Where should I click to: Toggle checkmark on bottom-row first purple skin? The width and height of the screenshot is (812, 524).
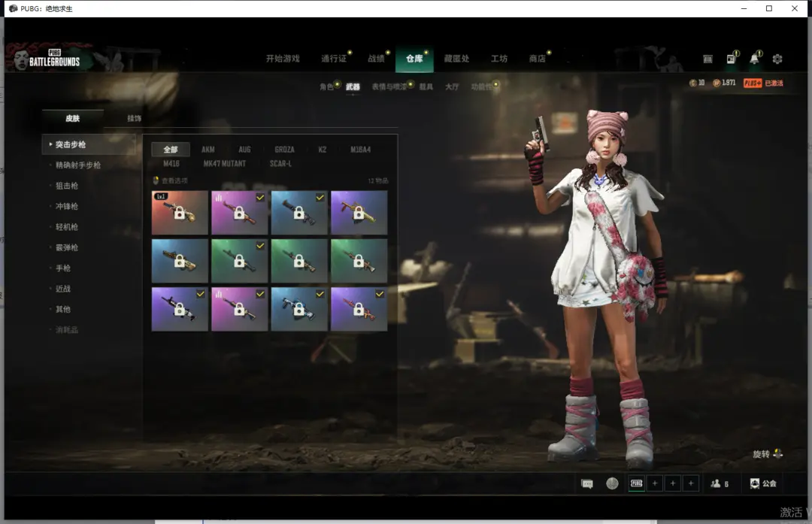[x=201, y=294]
